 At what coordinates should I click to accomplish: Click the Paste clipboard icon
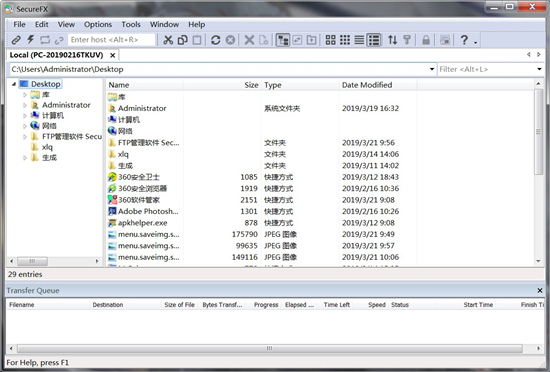tap(197, 40)
